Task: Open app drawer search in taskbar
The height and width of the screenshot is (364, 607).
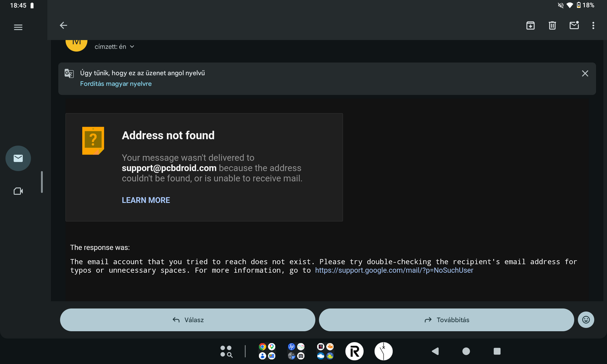Action: click(x=226, y=351)
